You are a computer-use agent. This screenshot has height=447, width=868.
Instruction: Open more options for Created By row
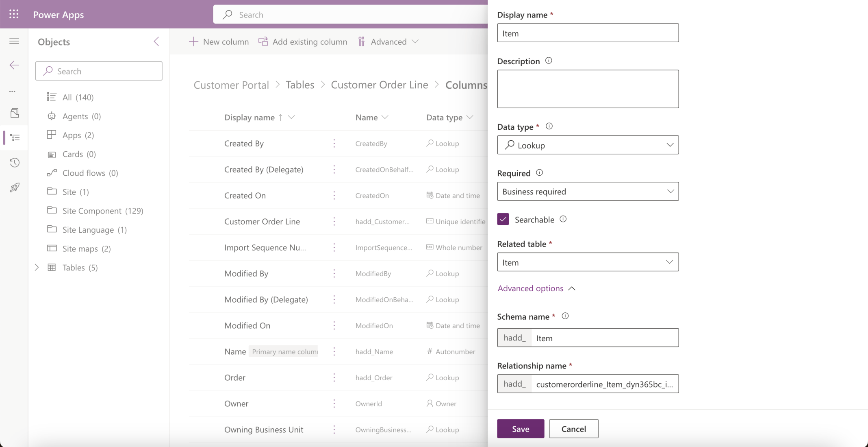[x=334, y=144]
